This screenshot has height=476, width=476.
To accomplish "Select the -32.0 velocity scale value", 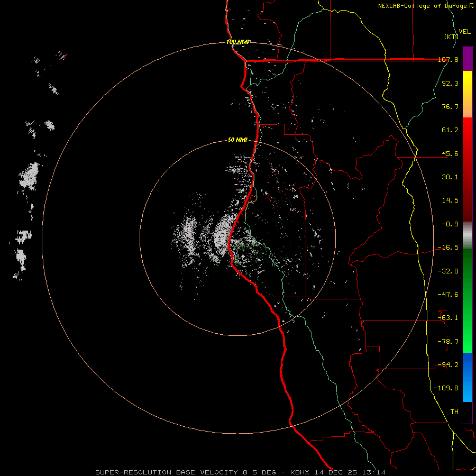I will point(448,271).
